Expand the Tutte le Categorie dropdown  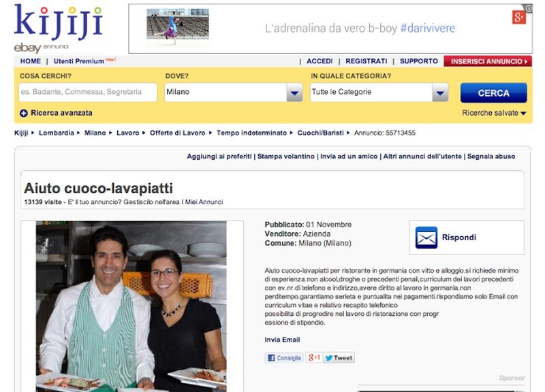pyautogui.click(x=440, y=93)
